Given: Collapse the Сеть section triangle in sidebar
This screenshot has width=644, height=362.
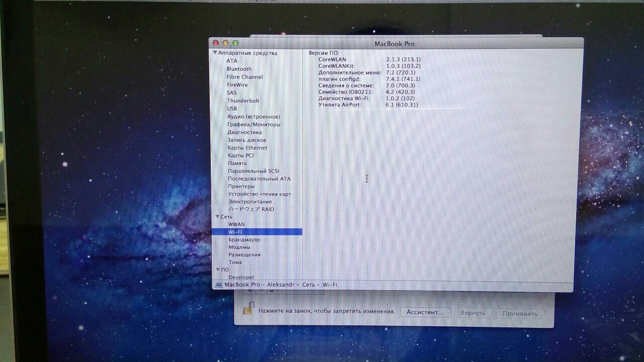Looking at the screenshot, I should click(x=216, y=217).
